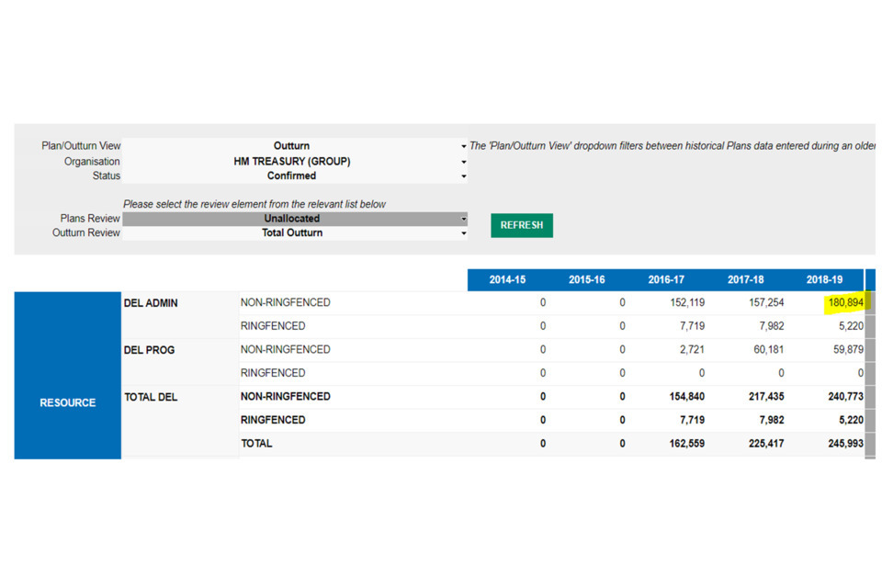Click the highlighted 180,894 cell
Screen dimensions: 882x588
pos(844,303)
